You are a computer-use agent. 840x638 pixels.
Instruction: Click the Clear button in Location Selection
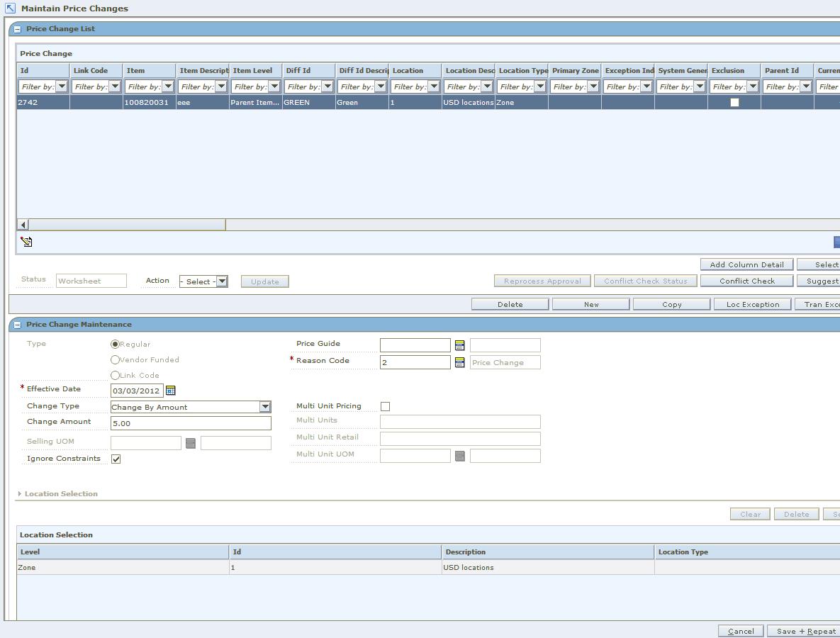click(x=750, y=514)
